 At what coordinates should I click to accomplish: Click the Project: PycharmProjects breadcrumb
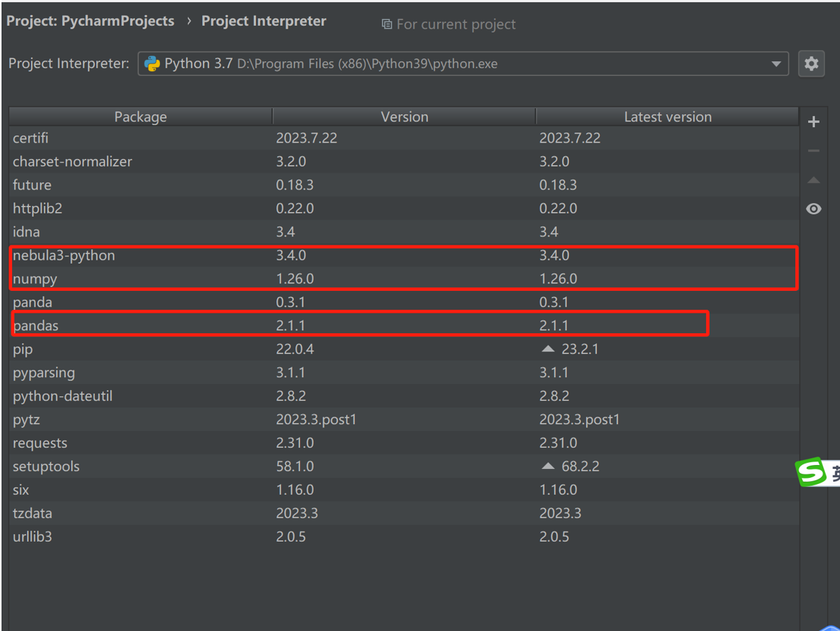(x=90, y=21)
